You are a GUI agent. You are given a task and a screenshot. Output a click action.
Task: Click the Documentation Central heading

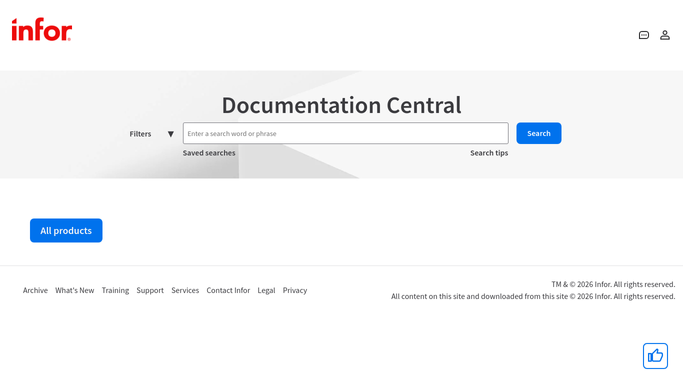coord(342,105)
